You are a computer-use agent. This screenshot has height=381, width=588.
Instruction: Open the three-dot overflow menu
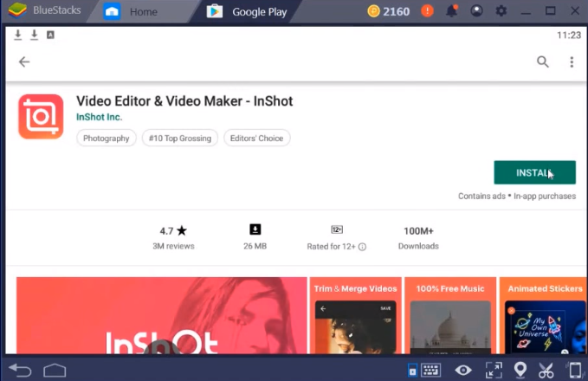[572, 61]
